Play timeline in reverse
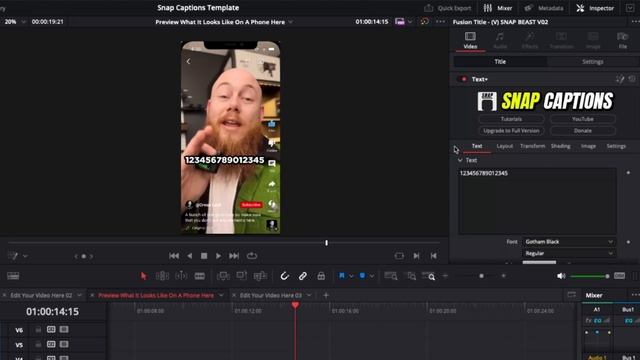Screen dimensions: 640x360 pos(189,256)
